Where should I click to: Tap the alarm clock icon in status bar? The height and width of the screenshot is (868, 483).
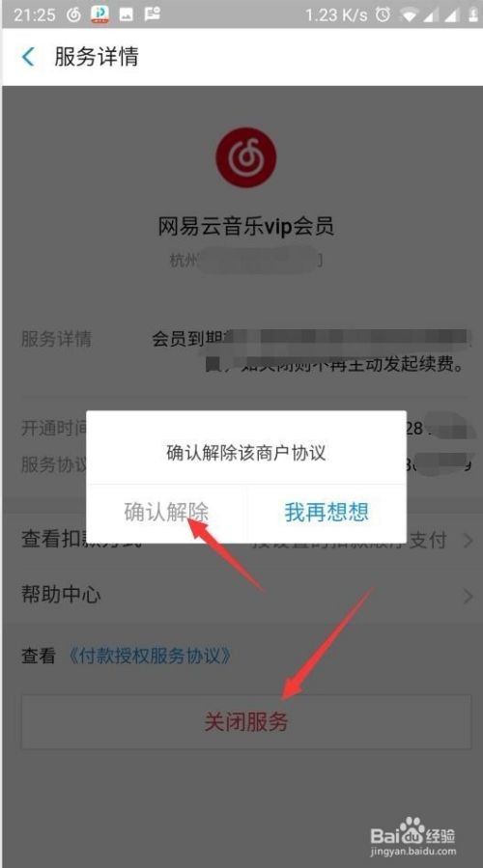[x=383, y=14]
